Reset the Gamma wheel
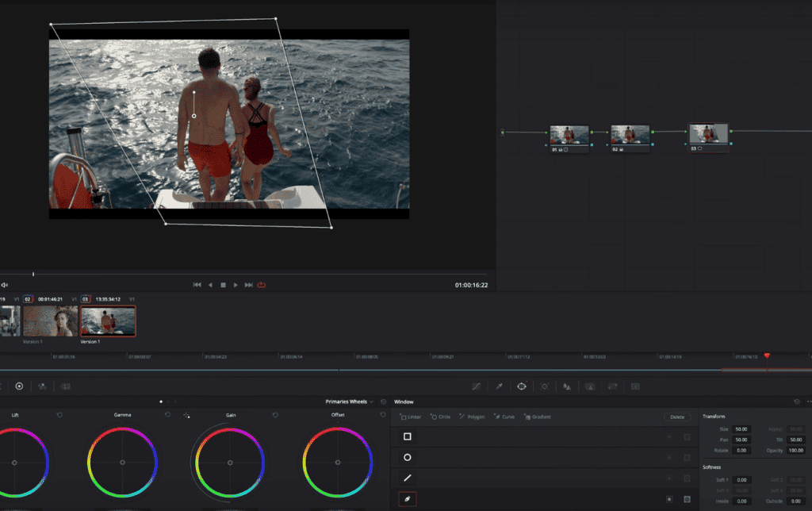 [167, 415]
